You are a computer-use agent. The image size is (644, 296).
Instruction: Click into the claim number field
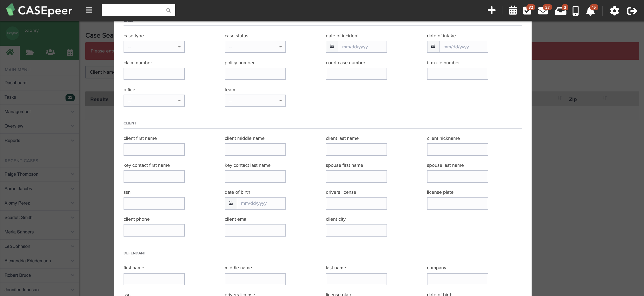[154, 73]
